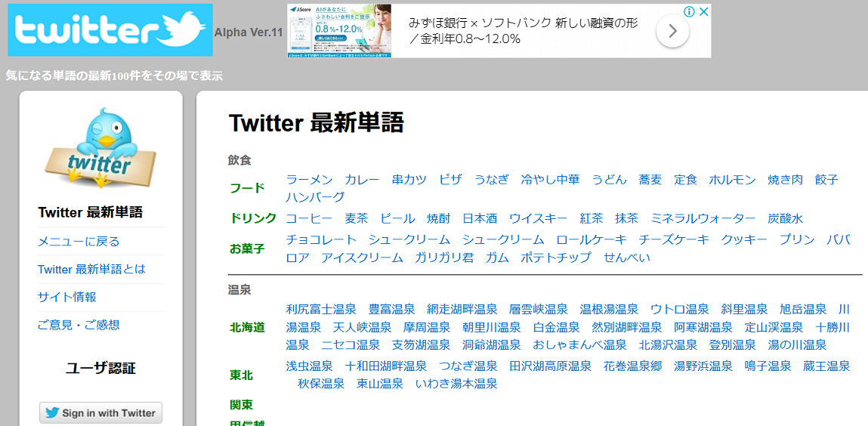
Task: Open the サイト情報 sidebar link
Action: coord(67,297)
